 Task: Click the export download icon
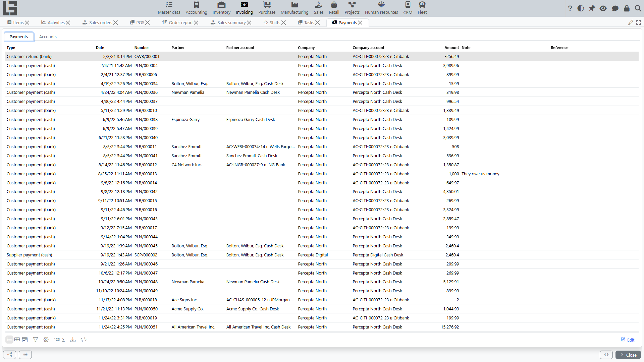click(72, 340)
